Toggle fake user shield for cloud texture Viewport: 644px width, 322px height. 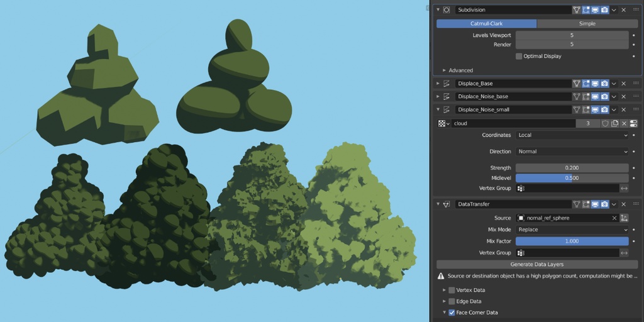click(605, 123)
